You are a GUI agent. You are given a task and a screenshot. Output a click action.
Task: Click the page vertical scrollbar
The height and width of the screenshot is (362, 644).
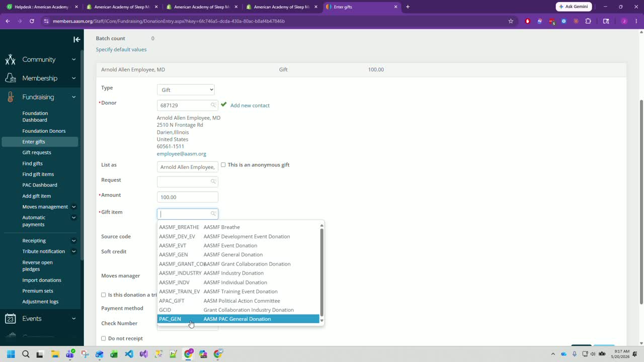(641, 201)
